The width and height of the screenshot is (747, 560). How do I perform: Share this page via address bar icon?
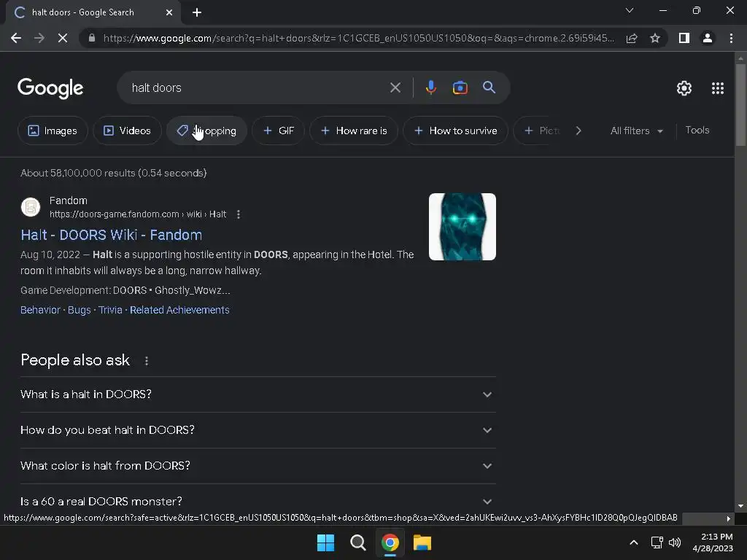point(632,38)
